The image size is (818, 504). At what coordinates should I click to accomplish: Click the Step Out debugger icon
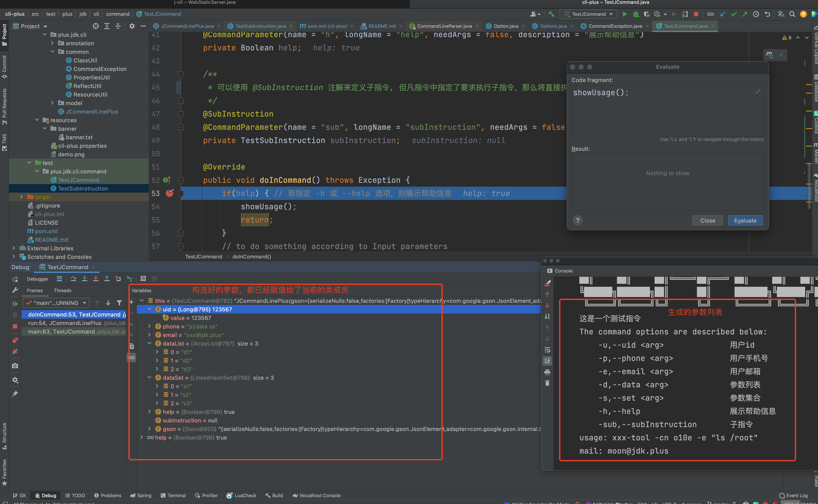point(107,279)
